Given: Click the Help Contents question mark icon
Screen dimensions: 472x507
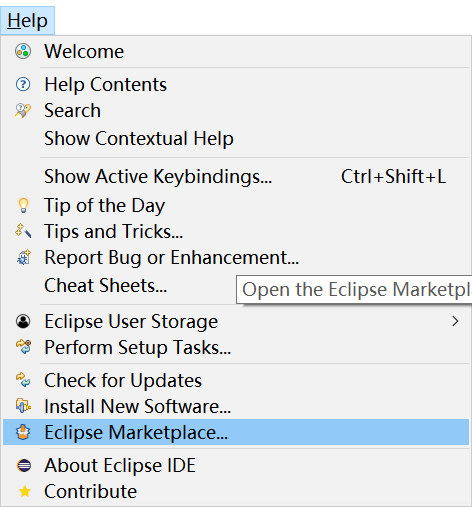Looking at the screenshot, I should tap(23, 84).
